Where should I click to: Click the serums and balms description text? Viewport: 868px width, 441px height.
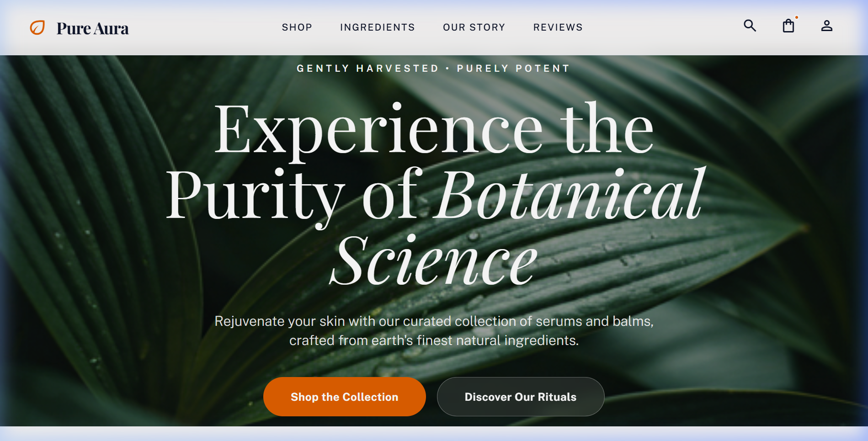(x=434, y=330)
